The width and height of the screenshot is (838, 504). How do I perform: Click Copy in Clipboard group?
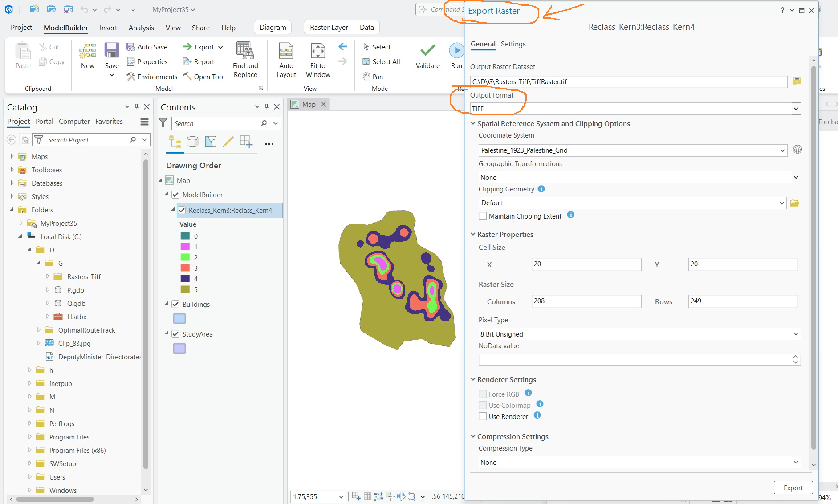[x=52, y=61]
